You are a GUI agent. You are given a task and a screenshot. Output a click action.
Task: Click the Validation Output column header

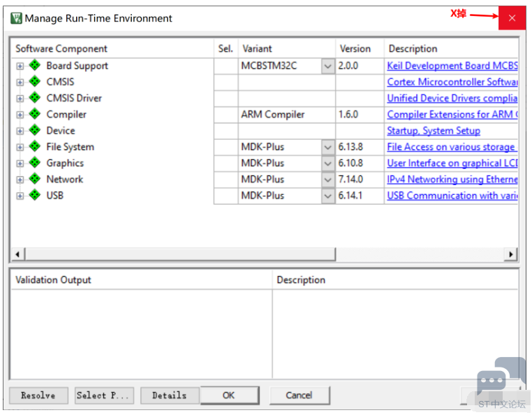(x=142, y=280)
